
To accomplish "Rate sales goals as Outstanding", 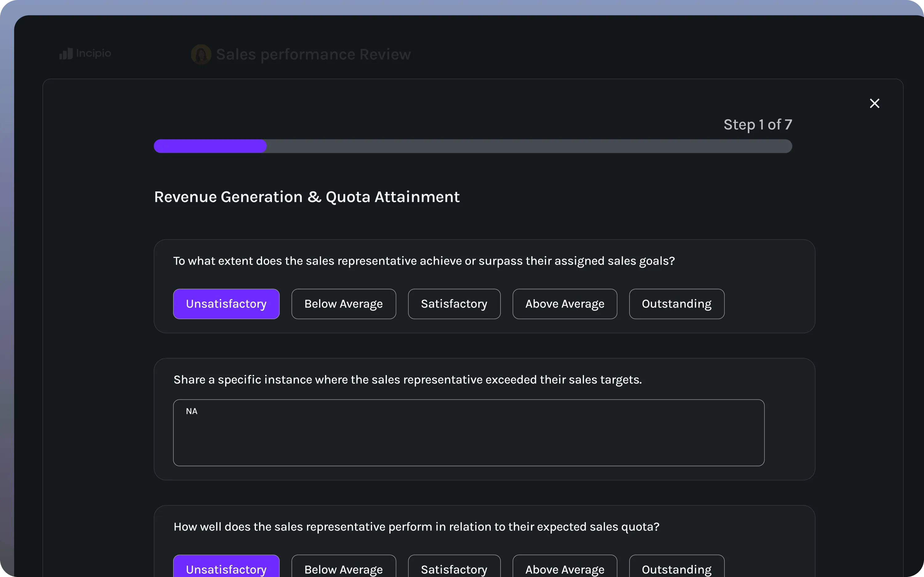I will [x=676, y=304].
